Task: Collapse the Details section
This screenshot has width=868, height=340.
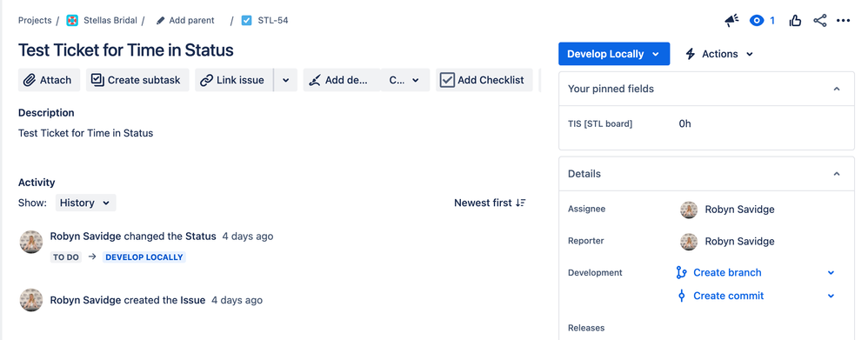Action: 837,174
